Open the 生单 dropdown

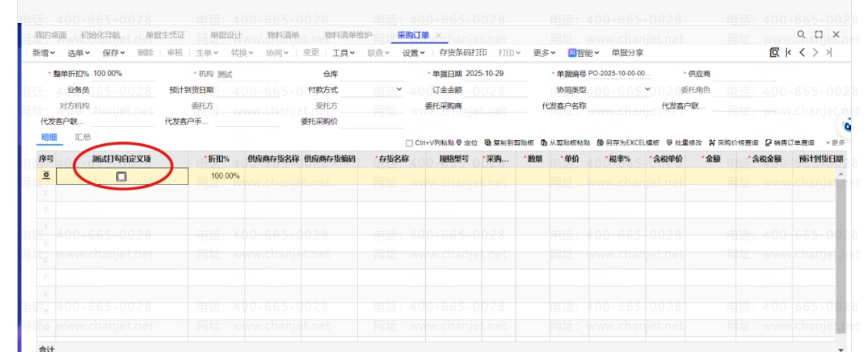coord(208,53)
